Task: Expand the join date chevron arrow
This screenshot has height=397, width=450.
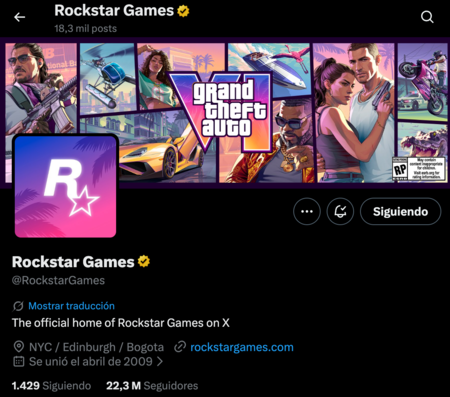Action: point(160,361)
